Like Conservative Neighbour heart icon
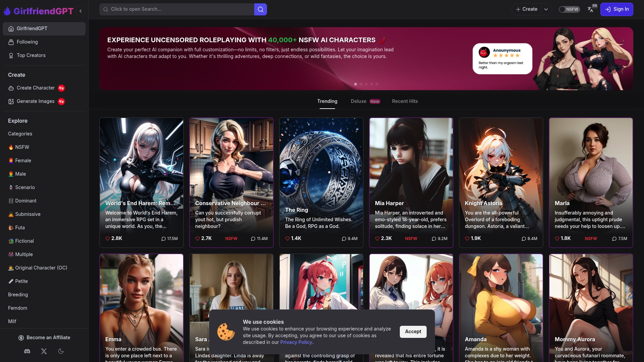644x362 pixels. (x=198, y=239)
